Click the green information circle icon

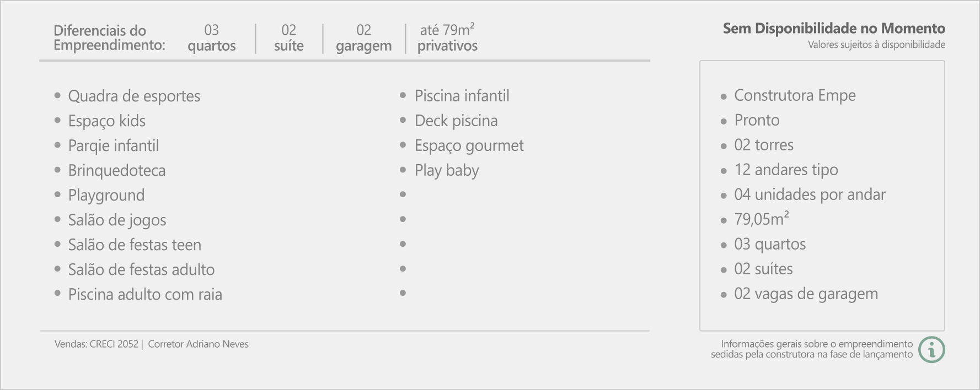[932, 350]
